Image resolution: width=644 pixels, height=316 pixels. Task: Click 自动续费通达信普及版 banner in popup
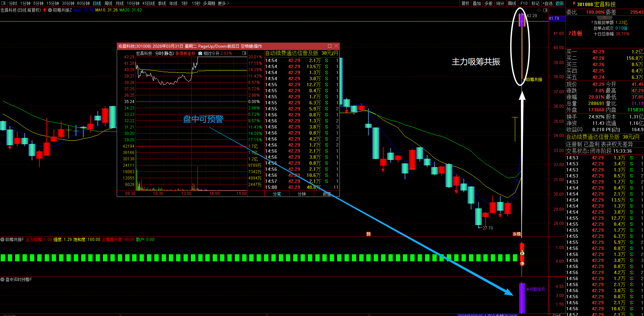[302, 53]
